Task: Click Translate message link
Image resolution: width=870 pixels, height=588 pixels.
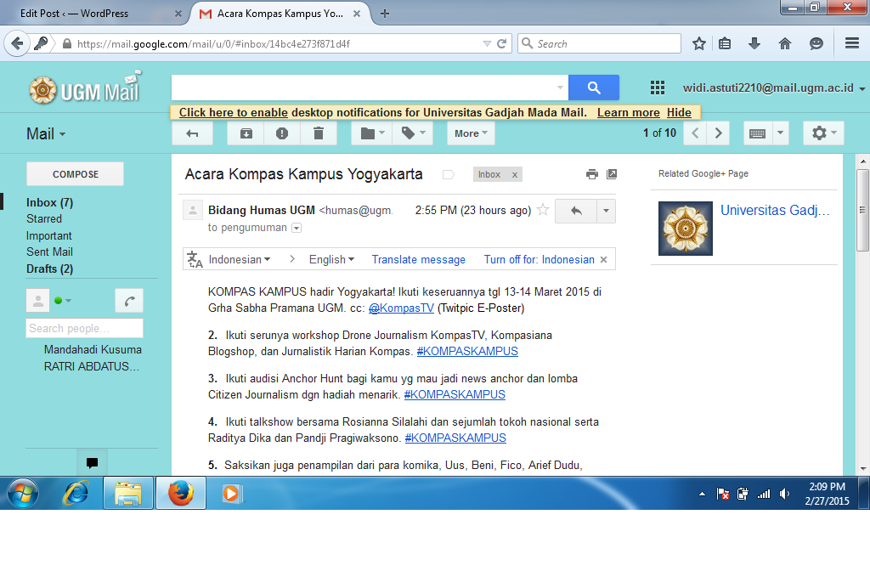Action: coord(418,260)
